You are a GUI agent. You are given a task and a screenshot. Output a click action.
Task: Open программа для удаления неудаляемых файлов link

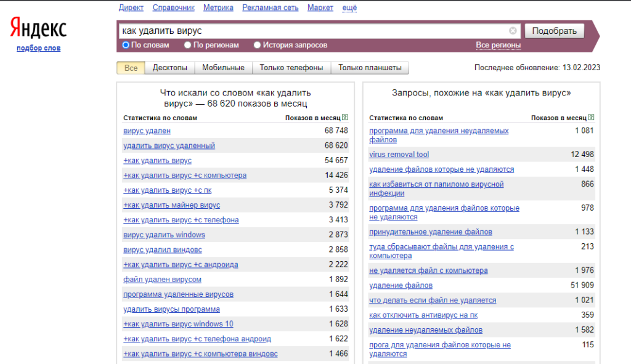[439, 135]
